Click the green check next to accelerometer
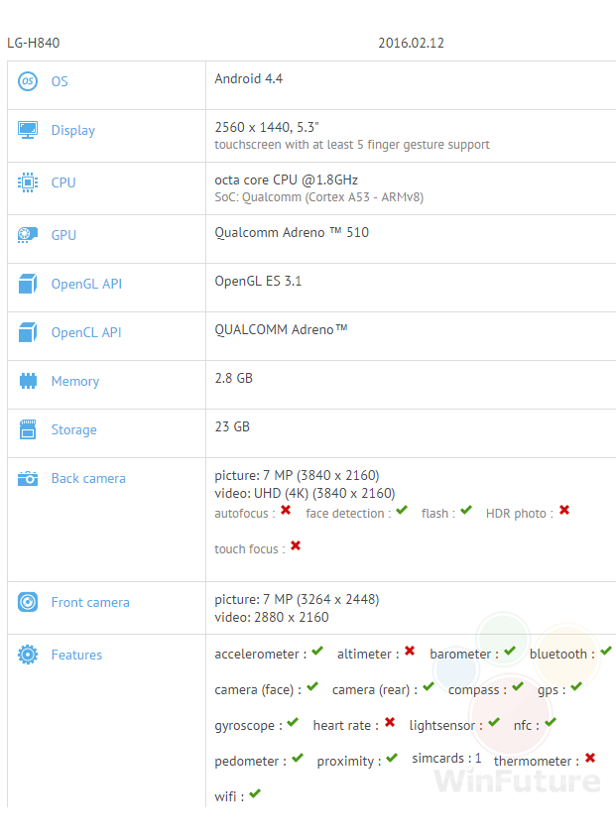Image resolution: width=616 pixels, height=840 pixels. [317, 652]
